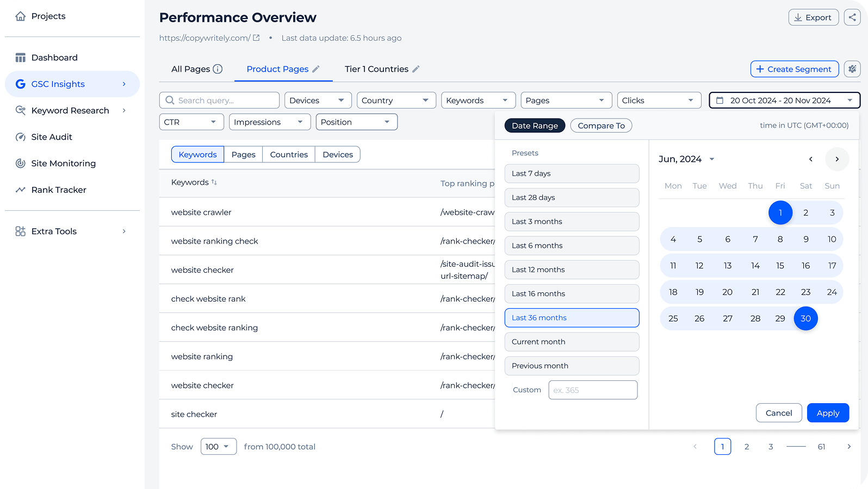Open the Pages filter dropdown
This screenshot has width=868, height=489.
click(566, 101)
